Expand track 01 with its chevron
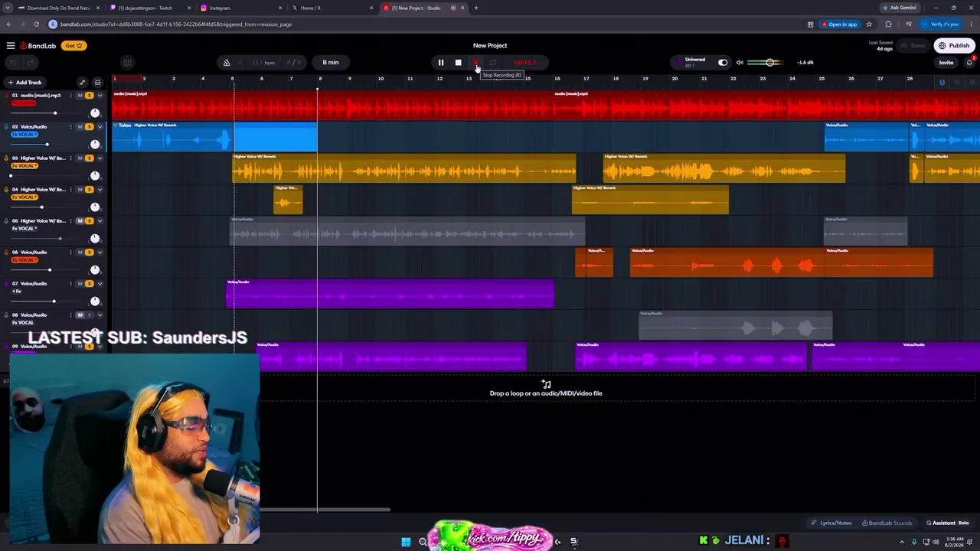This screenshot has width=980, height=551. click(100, 96)
